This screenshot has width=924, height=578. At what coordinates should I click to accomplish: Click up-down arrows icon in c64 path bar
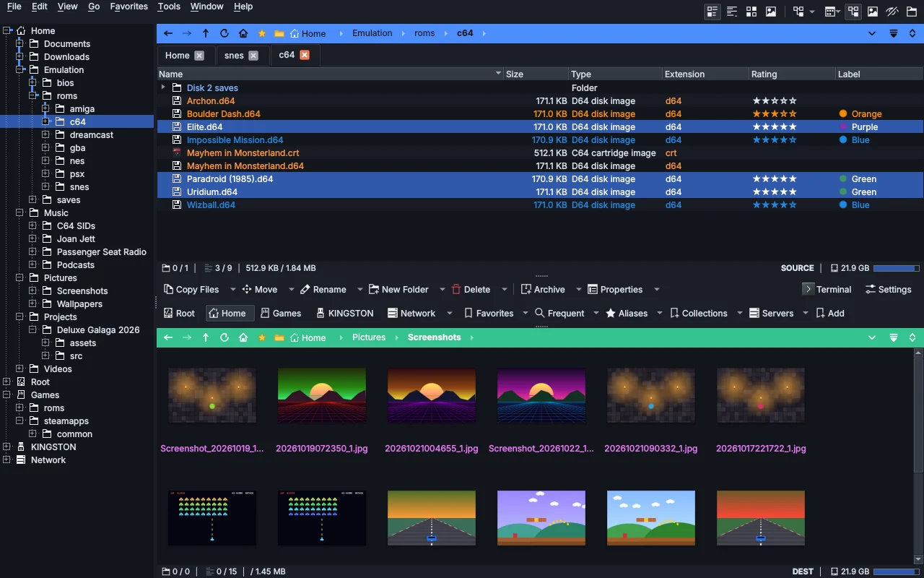(912, 33)
